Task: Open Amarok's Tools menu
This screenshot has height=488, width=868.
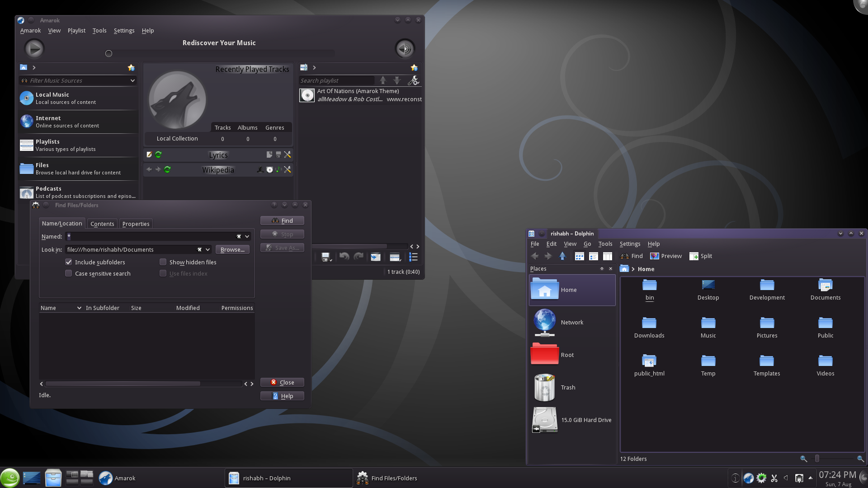Action: click(x=99, y=31)
